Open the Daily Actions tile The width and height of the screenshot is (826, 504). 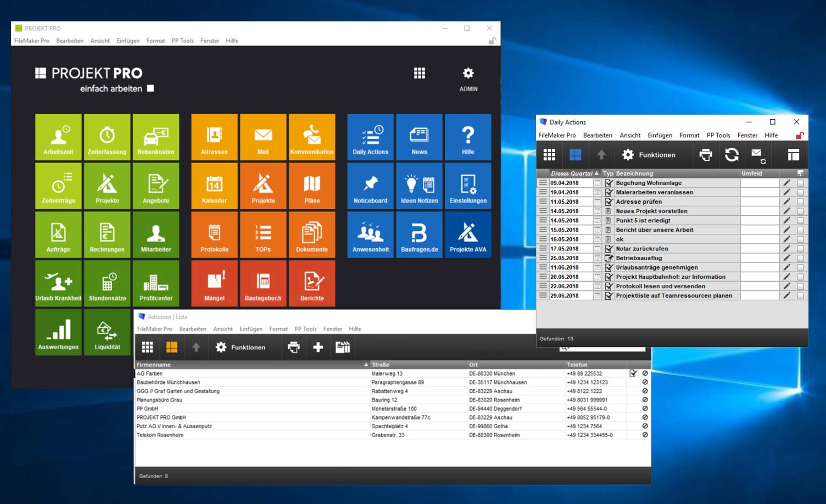point(370,137)
